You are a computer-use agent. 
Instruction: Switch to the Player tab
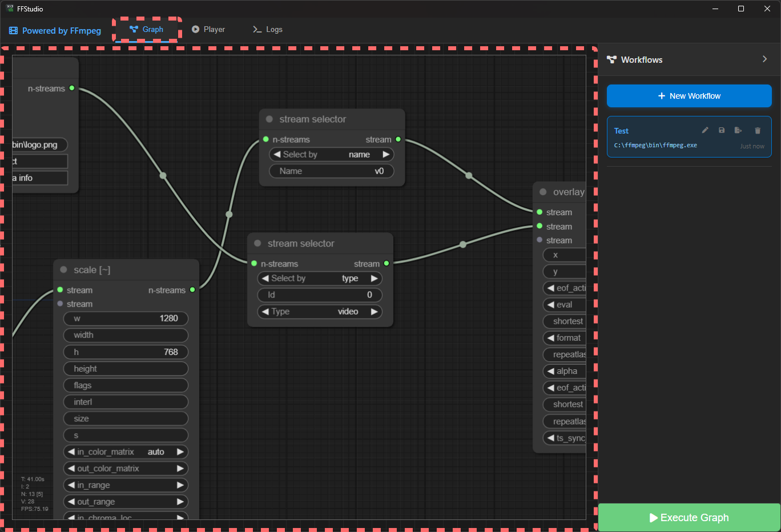click(208, 29)
